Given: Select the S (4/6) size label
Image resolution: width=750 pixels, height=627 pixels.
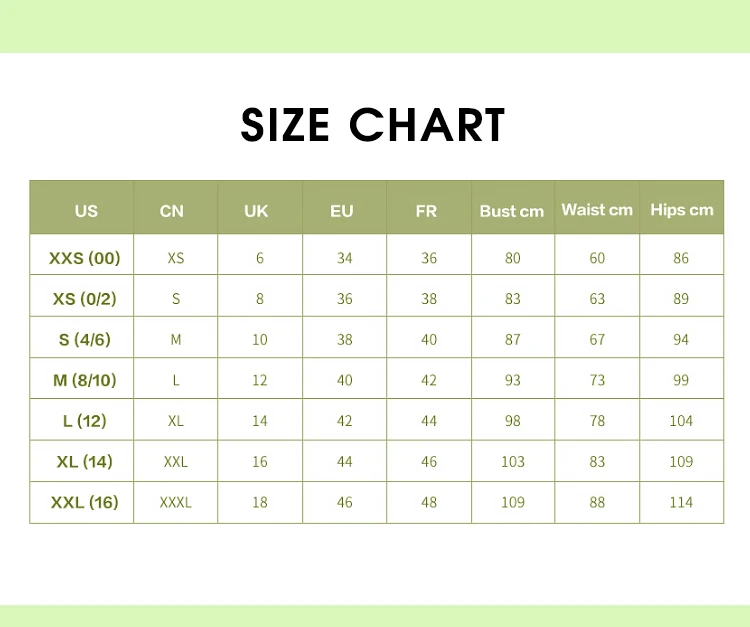Looking at the screenshot, I should (x=84, y=340).
